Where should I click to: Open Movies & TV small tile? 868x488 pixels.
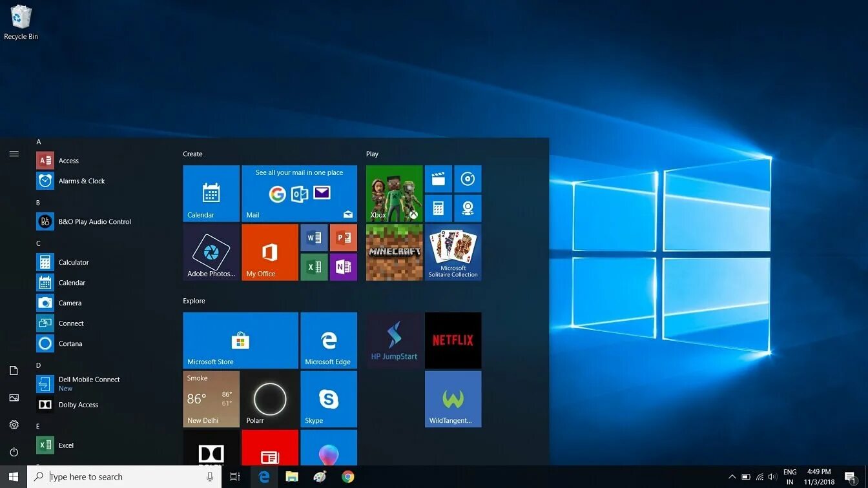tap(439, 179)
